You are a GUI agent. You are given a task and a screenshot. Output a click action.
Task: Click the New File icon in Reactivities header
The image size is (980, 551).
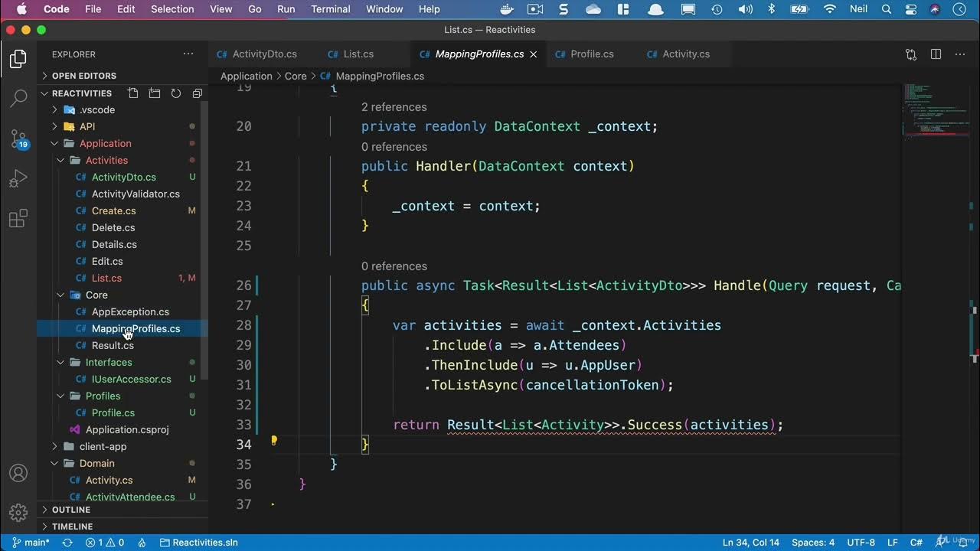click(133, 93)
